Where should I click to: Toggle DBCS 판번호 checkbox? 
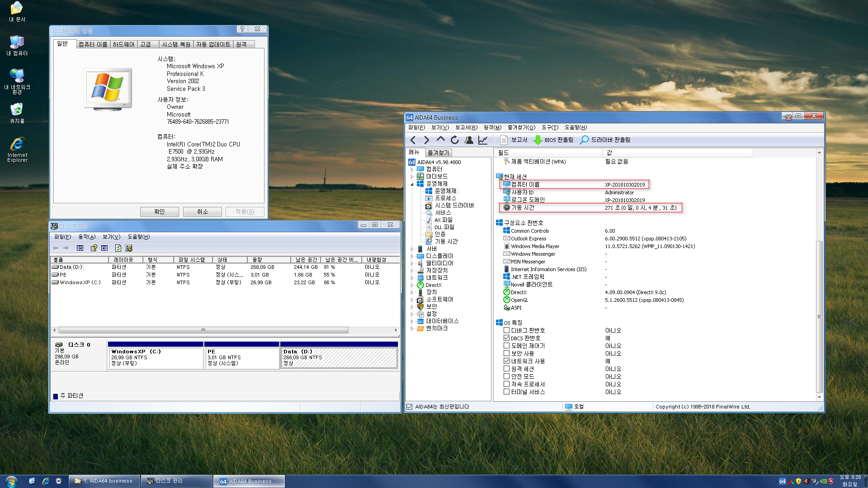click(x=506, y=338)
